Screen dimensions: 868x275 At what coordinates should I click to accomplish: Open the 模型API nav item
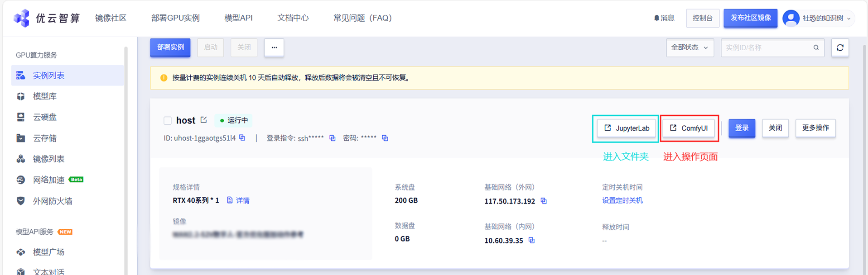point(238,18)
